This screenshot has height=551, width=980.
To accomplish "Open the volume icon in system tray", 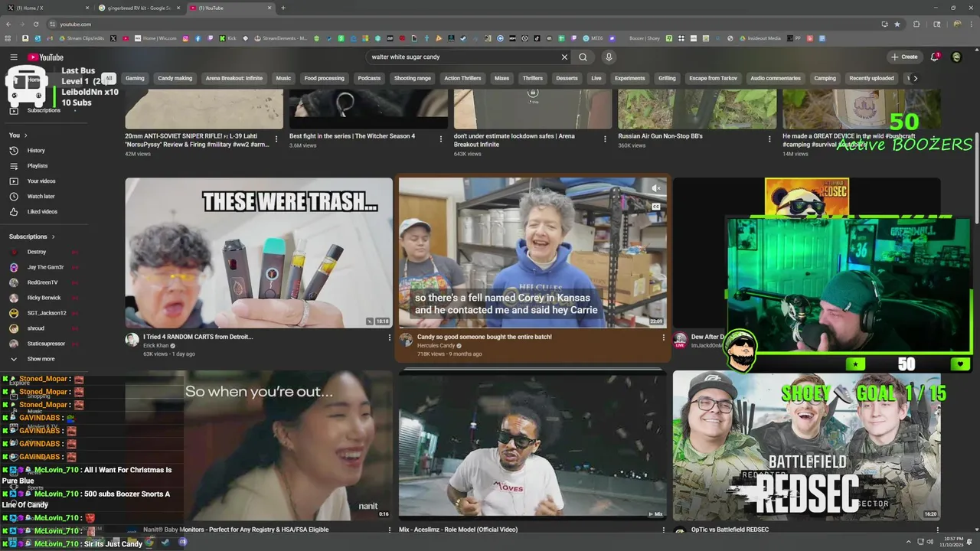I will click(930, 542).
